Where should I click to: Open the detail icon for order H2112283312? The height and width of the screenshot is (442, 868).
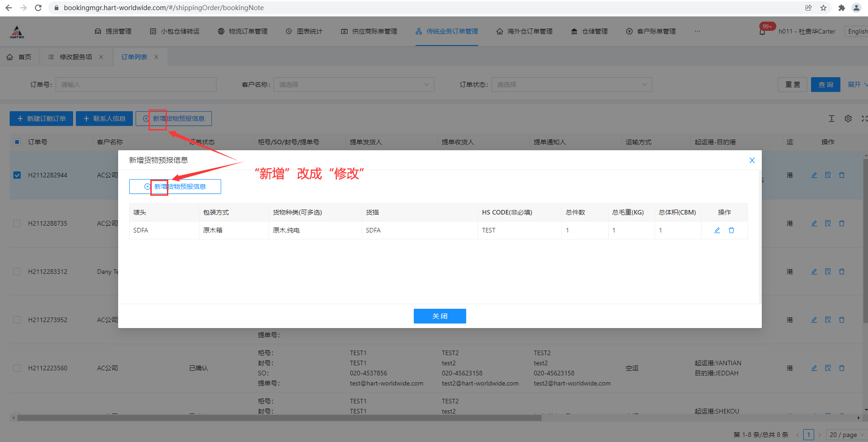[x=828, y=272]
